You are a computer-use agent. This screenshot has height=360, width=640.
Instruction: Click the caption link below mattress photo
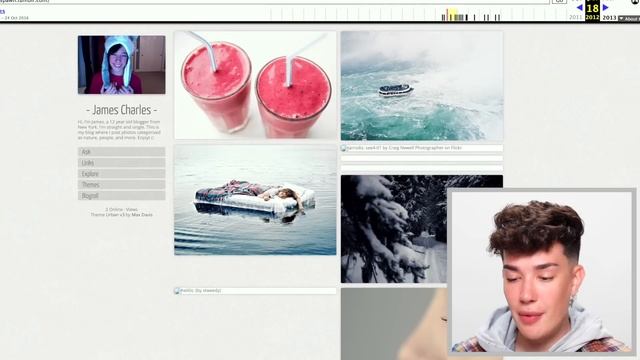(200, 291)
